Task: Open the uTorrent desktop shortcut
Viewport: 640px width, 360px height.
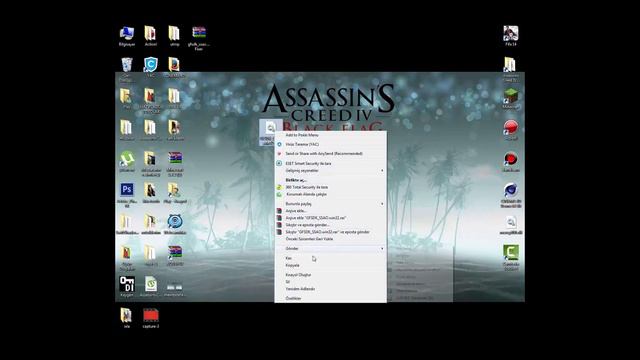Action: (x=127, y=162)
